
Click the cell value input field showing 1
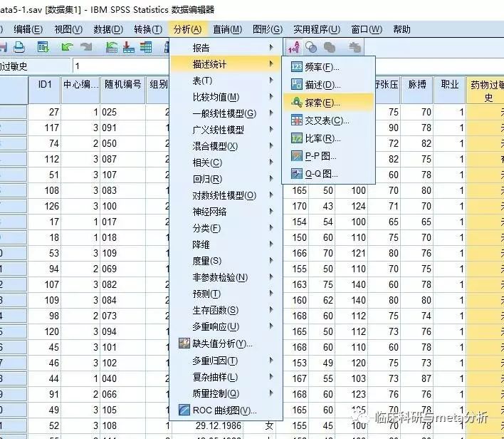point(122,66)
